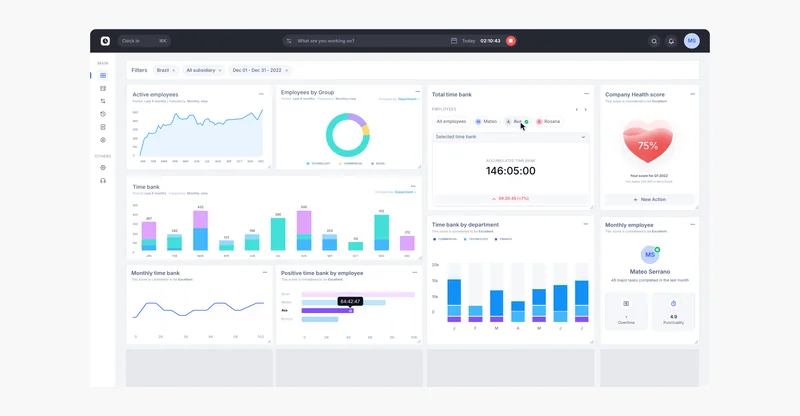
Task: Click the donut chart in Employees by Group
Action: tap(348, 135)
